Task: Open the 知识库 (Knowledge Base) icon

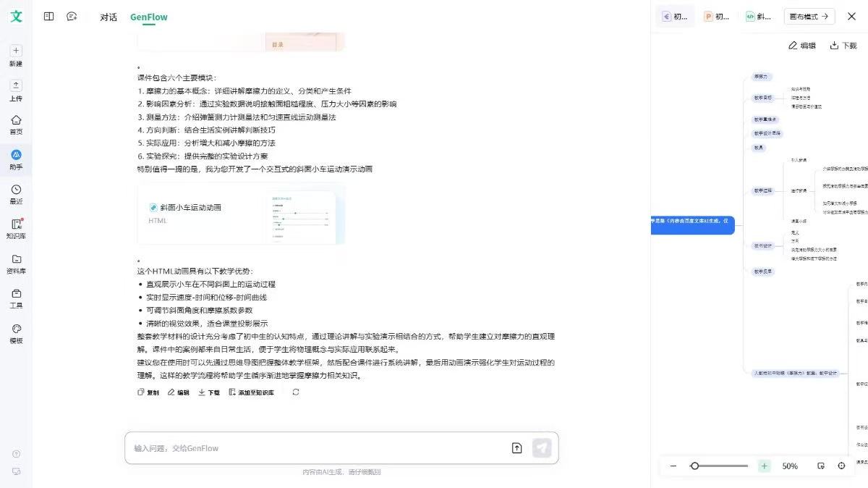Action: [x=16, y=226]
